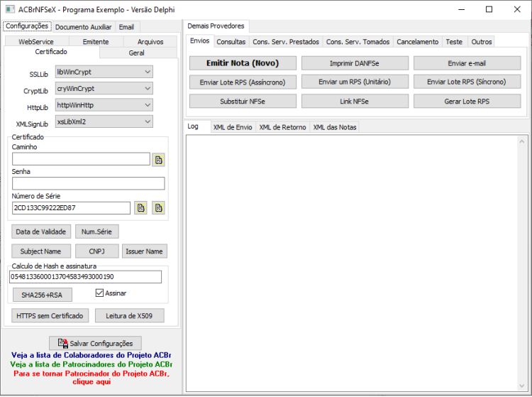Open the XML de Retorno tab

click(282, 127)
